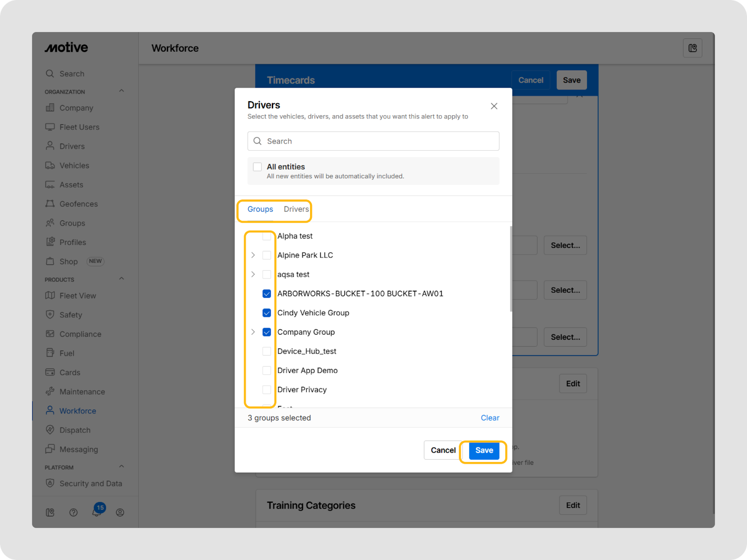Collapse the Organization section in sidebar
This screenshot has height=560, width=747.
pos(121,91)
